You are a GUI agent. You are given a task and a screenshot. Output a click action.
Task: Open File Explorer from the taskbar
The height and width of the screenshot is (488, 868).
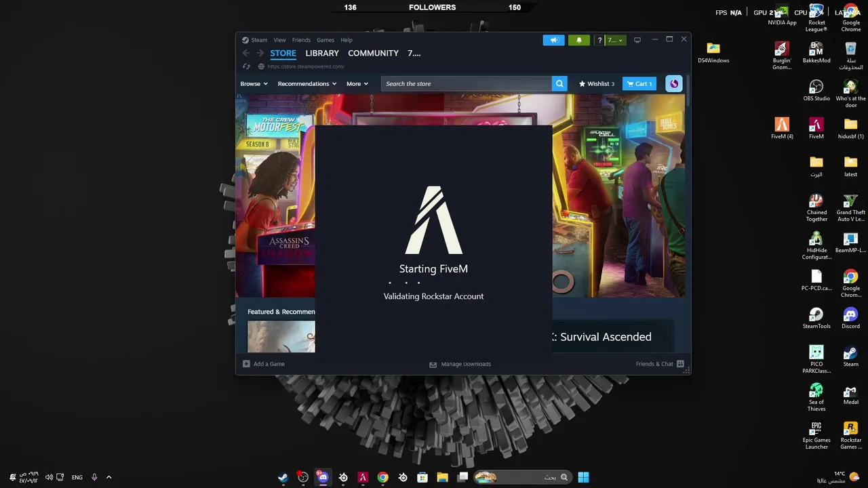tap(443, 477)
